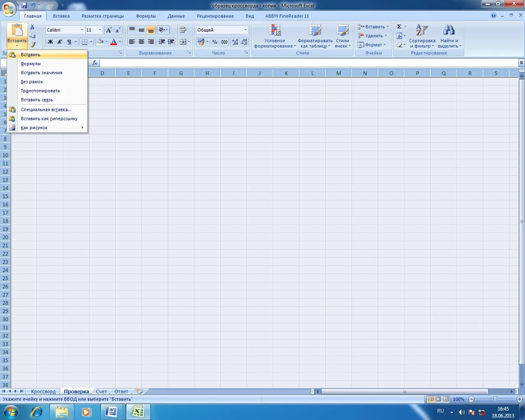The height and width of the screenshot is (420, 525).
Task: Toggle italic К formatting
Action: pyautogui.click(x=59, y=42)
